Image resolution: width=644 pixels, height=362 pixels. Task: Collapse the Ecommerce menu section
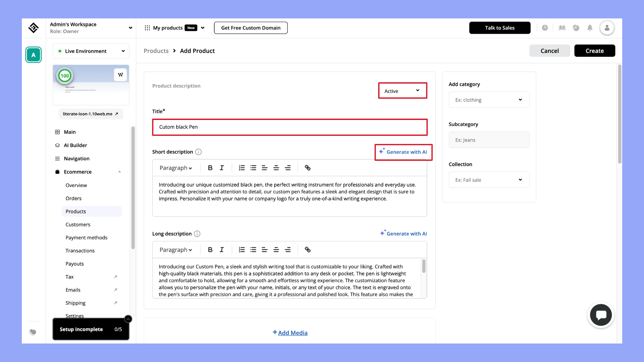tap(119, 172)
